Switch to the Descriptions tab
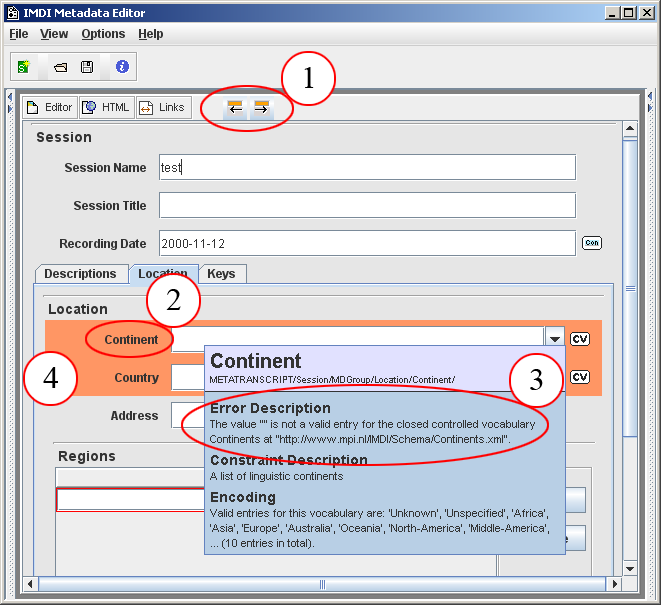Image resolution: width=661 pixels, height=605 pixels. pyautogui.click(x=80, y=274)
